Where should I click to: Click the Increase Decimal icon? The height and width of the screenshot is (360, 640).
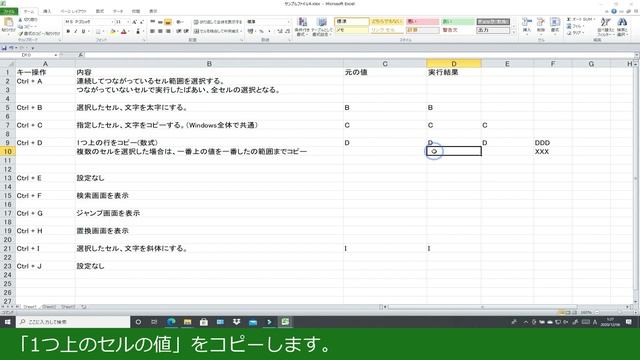pos(280,31)
